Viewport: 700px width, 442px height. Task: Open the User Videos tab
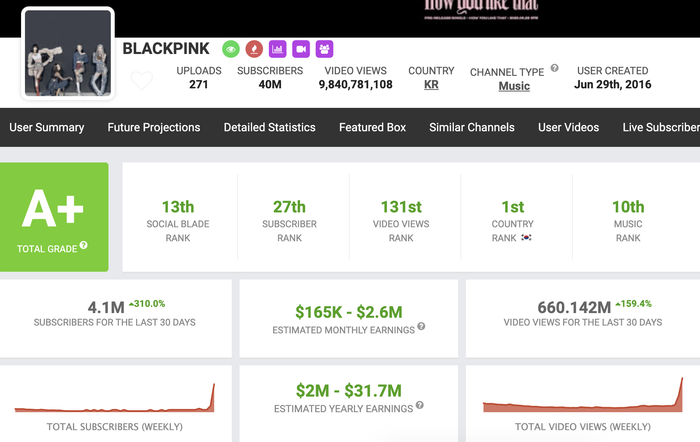tap(568, 127)
